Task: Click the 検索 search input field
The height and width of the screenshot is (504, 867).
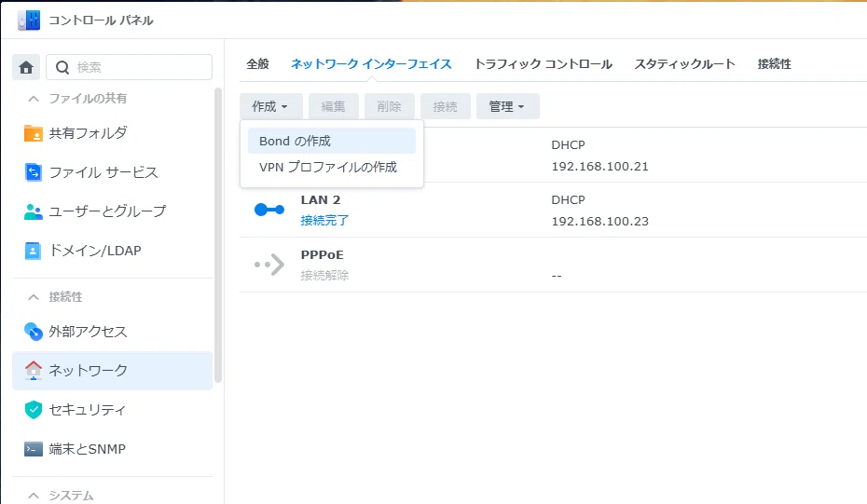Action: 129,67
